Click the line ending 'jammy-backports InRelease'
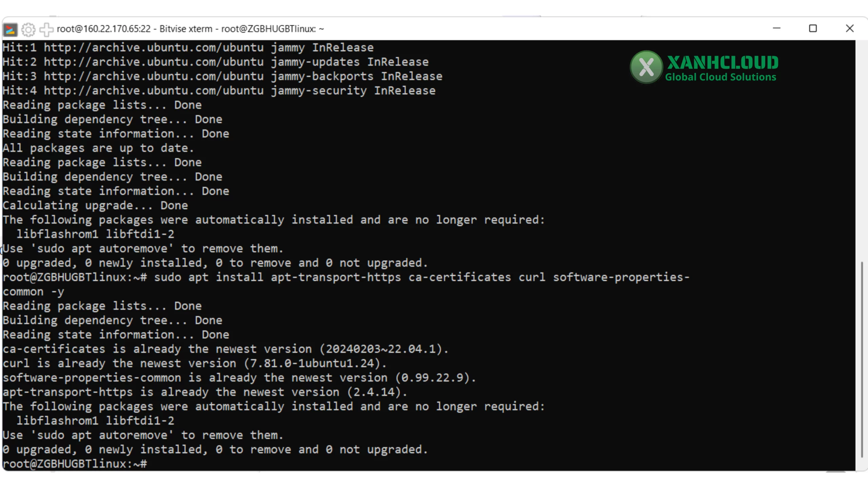The height and width of the screenshot is (488, 868). coord(222,76)
